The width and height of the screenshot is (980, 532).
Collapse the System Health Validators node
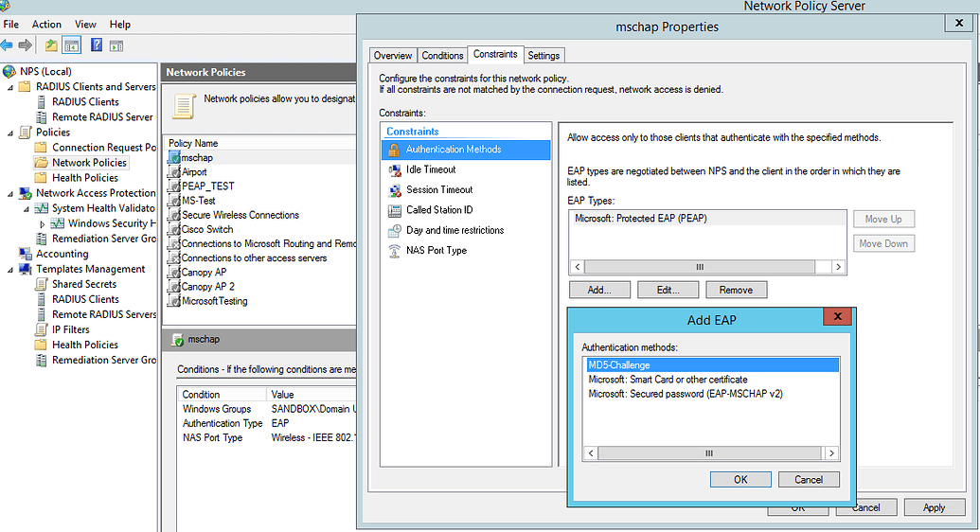pos(27,209)
